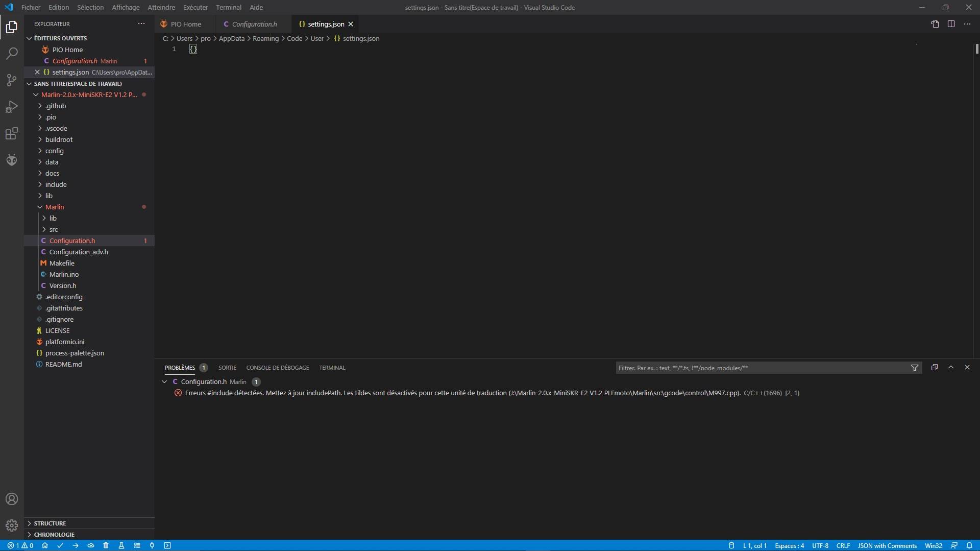Open notifications bell in status bar

click(969, 545)
